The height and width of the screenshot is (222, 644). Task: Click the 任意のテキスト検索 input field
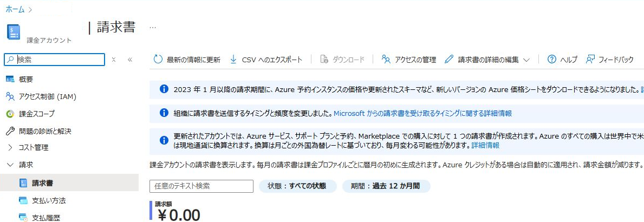click(x=201, y=186)
